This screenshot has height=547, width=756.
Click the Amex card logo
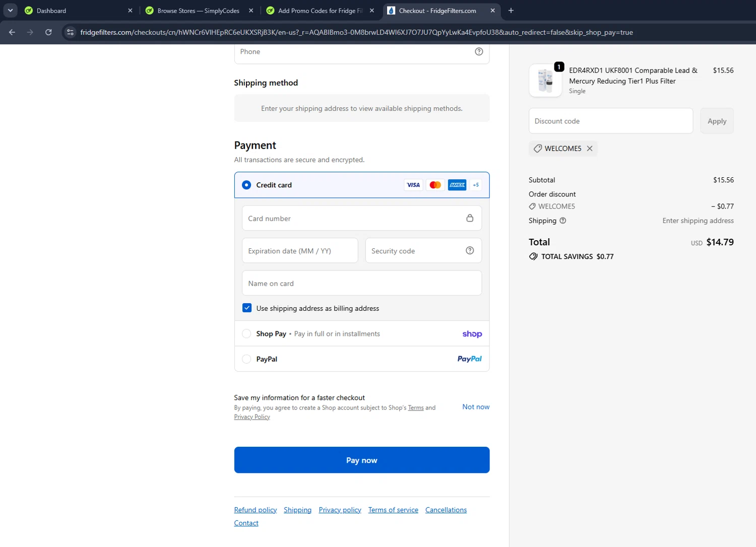pyautogui.click(x=457, y=185)
